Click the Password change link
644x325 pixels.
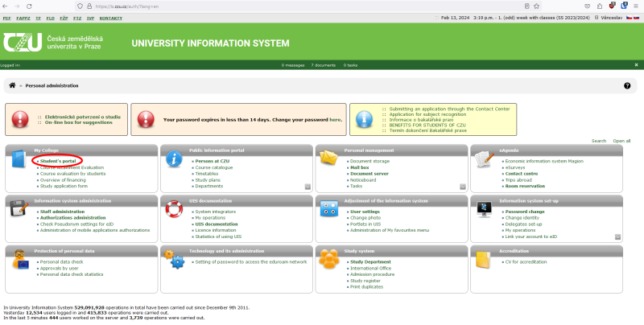[x=525, y=212]
